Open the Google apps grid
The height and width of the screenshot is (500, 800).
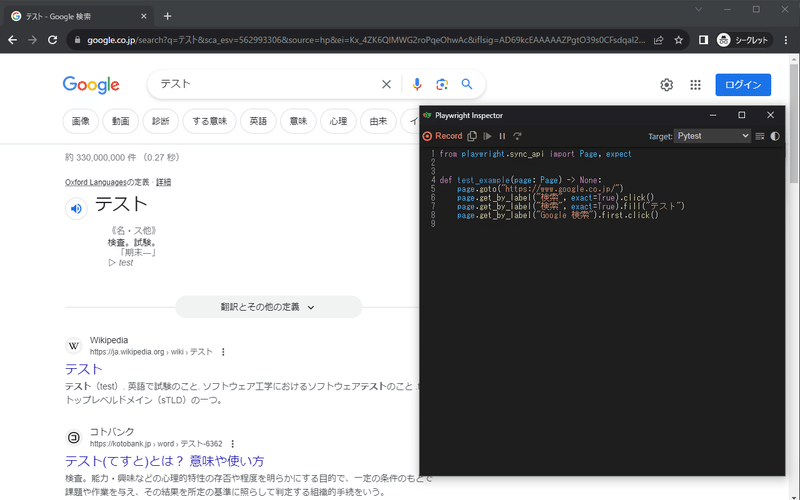tap(695, 85)
